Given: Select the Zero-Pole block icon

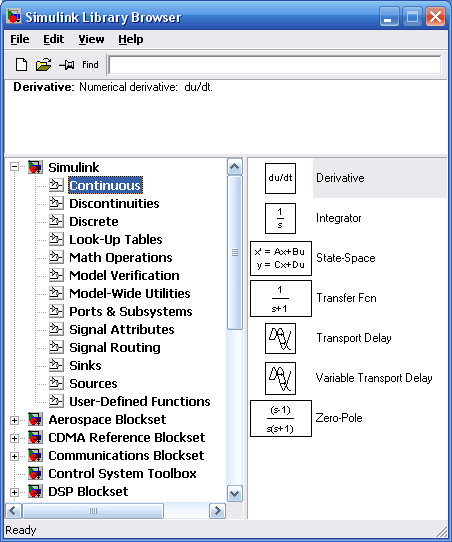Looking at the screenshot, I should point(281,419).
